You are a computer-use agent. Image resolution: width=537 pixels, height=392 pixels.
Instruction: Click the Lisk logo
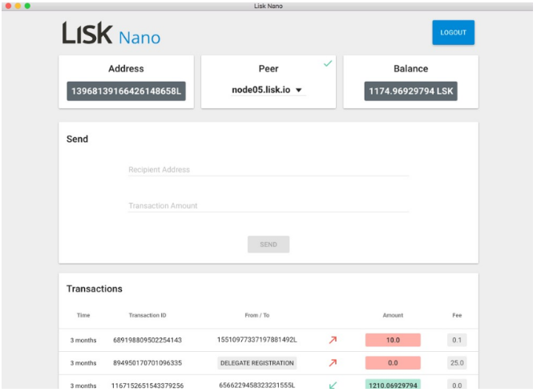87,33
